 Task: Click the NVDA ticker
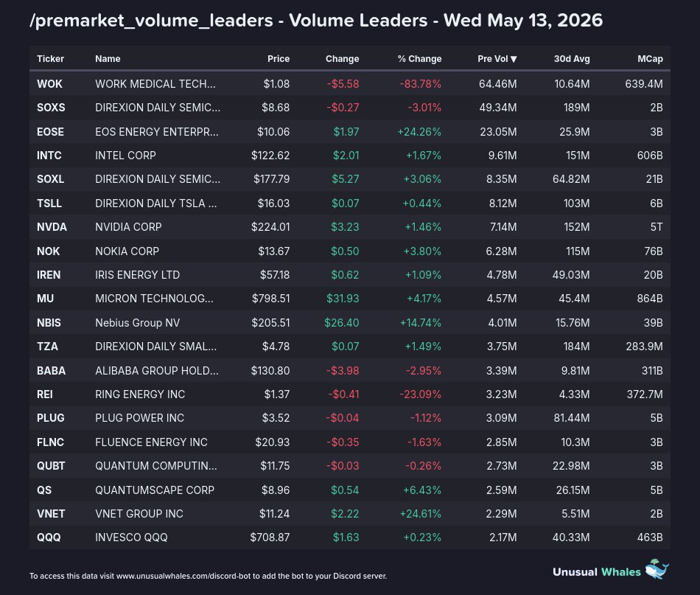click(52, 227)
